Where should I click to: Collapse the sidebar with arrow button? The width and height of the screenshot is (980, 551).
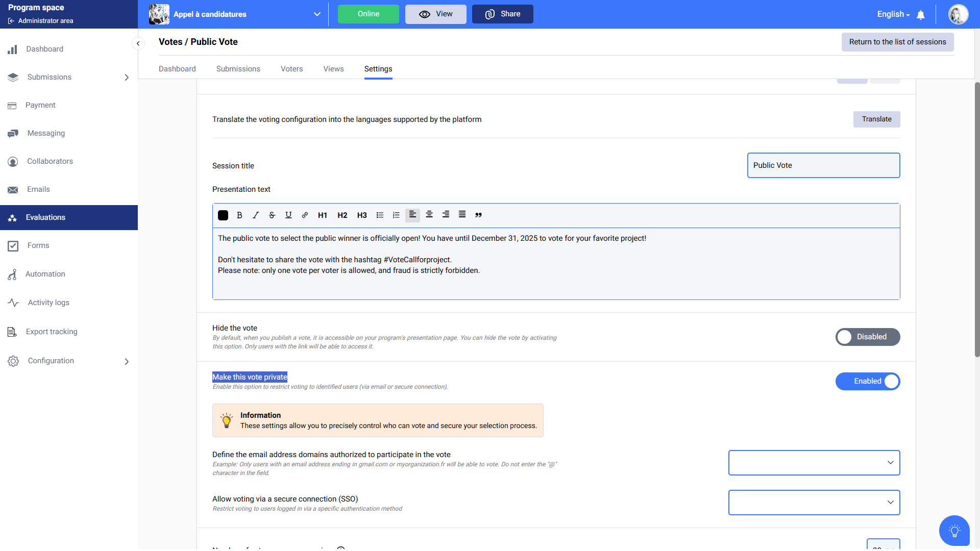[x=138, y=43]
